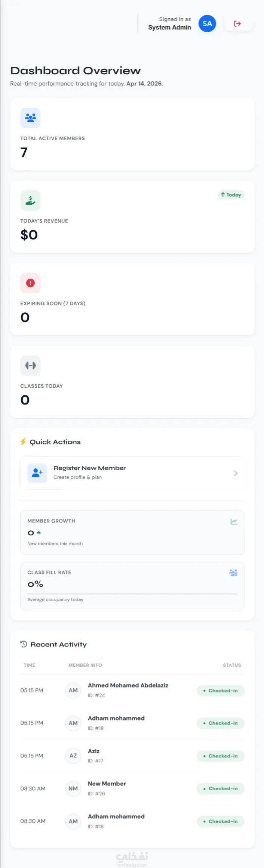This screenshot has height=868, width=264.
Task: Open New Member ID #26 entry
Action: click(x=132, y=788)
